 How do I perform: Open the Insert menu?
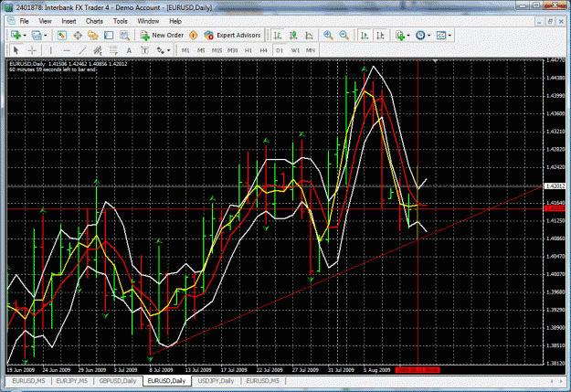[69, 21]
